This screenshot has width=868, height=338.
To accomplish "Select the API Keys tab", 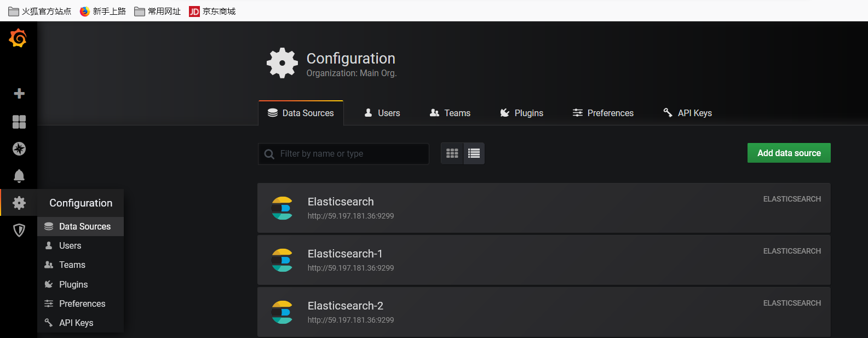I will click(x=687, y=113).
